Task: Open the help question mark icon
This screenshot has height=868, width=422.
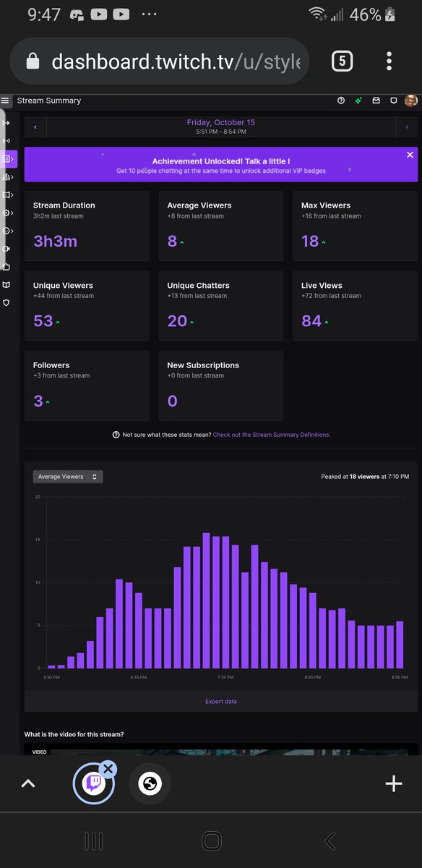Action: point(341,101)
